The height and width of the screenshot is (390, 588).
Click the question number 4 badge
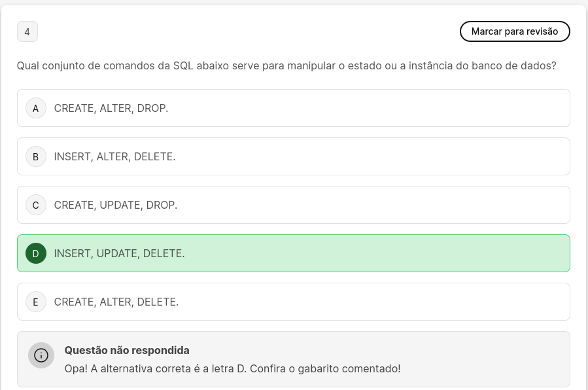point(27,31)
